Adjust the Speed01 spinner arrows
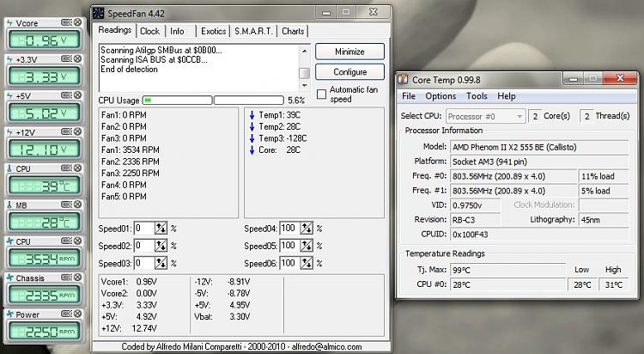Viewport: 644px width, 354px height. point(161,229)
